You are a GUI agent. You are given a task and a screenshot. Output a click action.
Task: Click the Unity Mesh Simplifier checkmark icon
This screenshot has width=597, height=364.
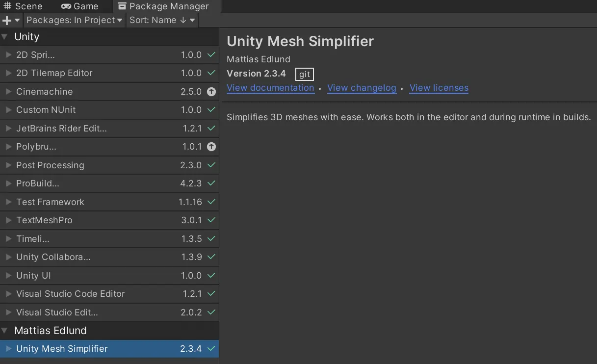(x=211, y=349)
